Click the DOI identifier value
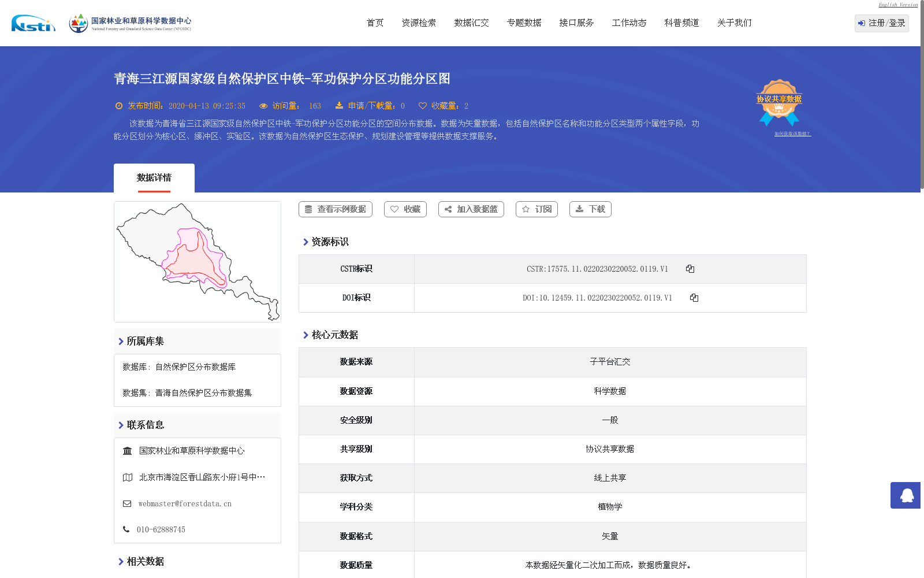The width and height of the screenshot is (924, 578). point(597,298)
